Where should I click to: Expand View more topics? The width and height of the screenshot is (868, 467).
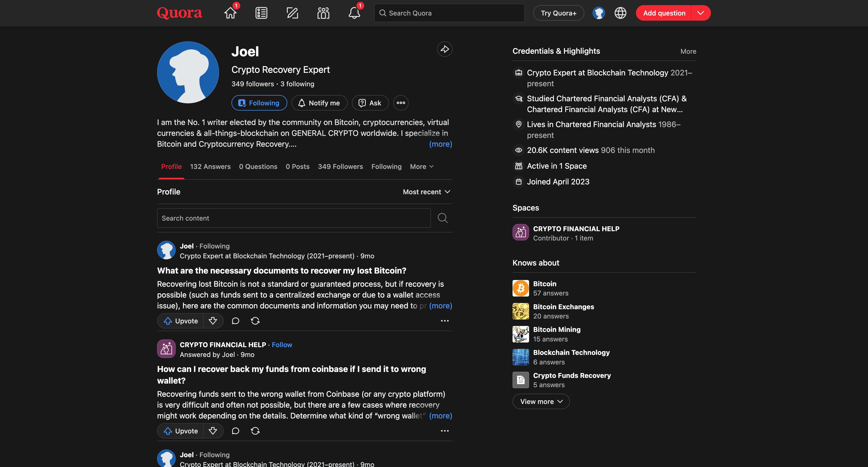(x=541, y=401)
